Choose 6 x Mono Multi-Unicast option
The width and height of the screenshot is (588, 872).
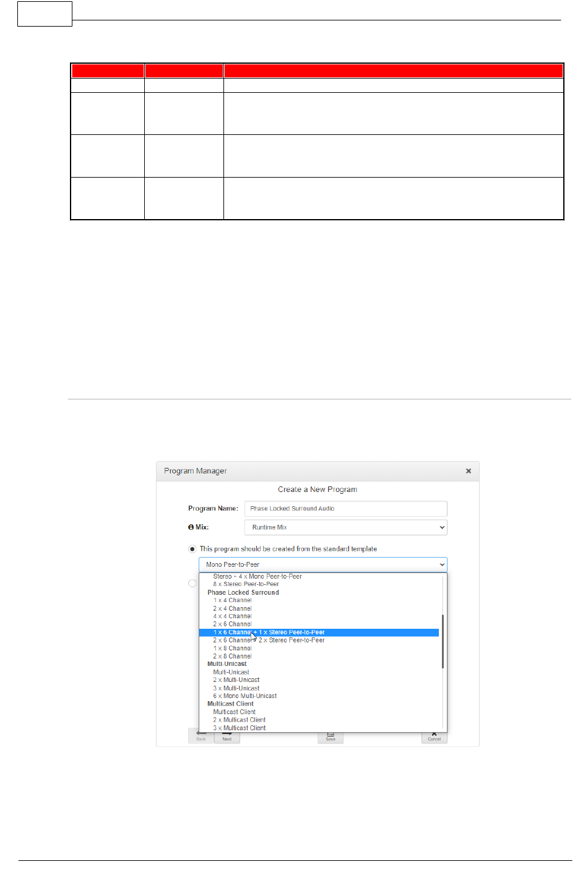click(245, 696)
